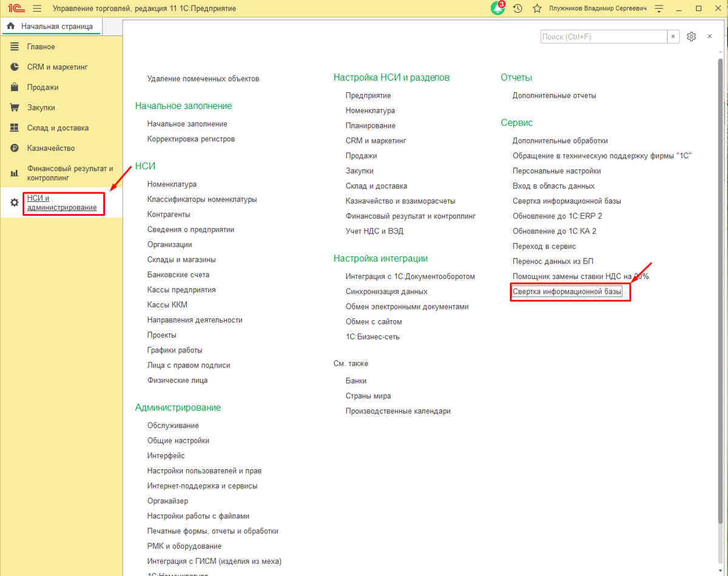Open Синхронизация данных

coord(386,292)
